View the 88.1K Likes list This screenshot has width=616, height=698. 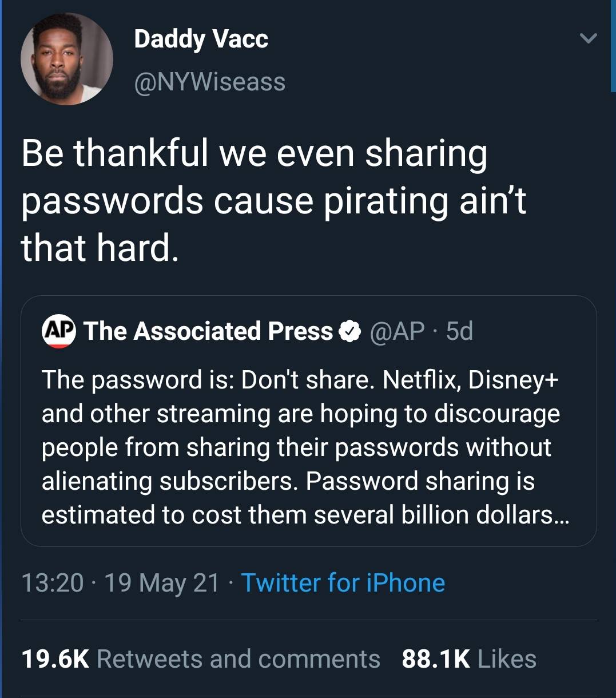point(469,659)
